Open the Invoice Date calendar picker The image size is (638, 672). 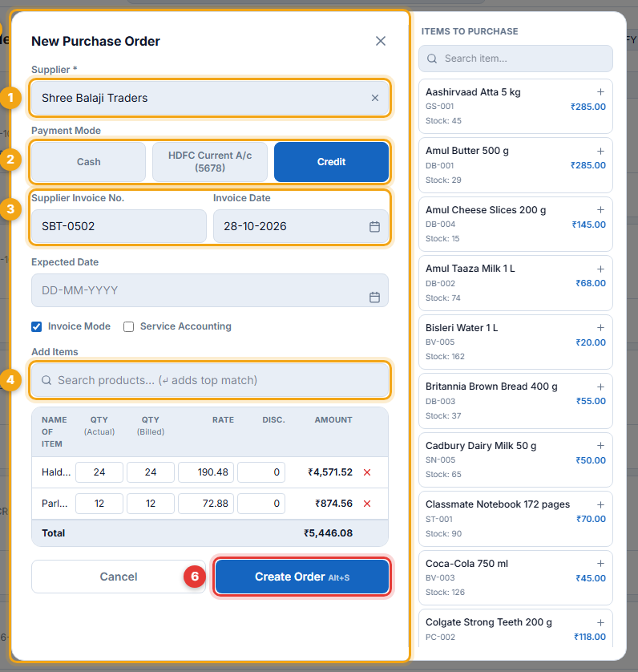pyautogui.click(x=374, y=227)
